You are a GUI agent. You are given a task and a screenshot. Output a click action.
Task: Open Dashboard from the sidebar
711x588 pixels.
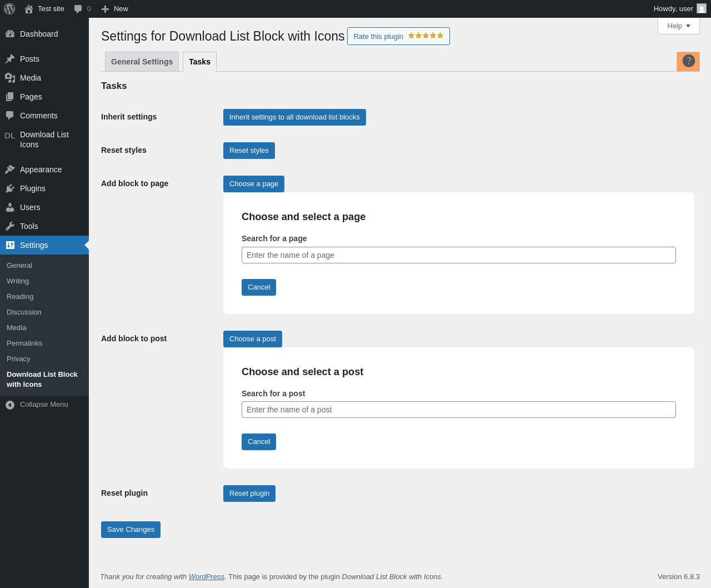[39, 34]
